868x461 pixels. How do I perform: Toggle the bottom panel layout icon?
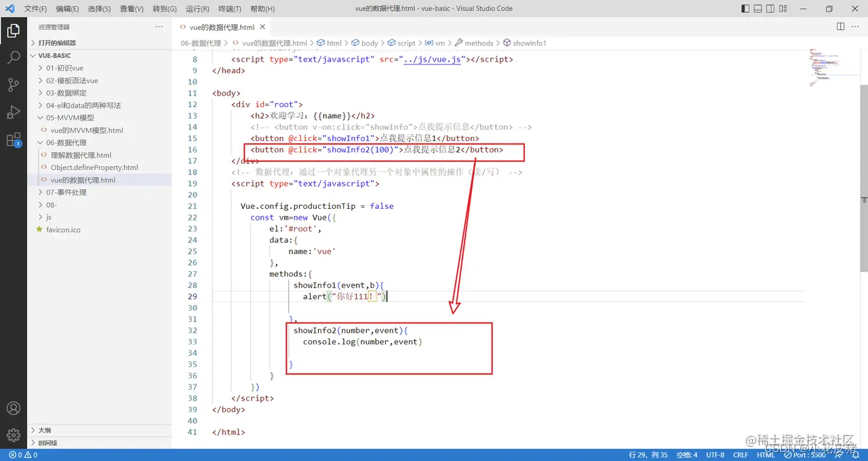click(759, 9)
